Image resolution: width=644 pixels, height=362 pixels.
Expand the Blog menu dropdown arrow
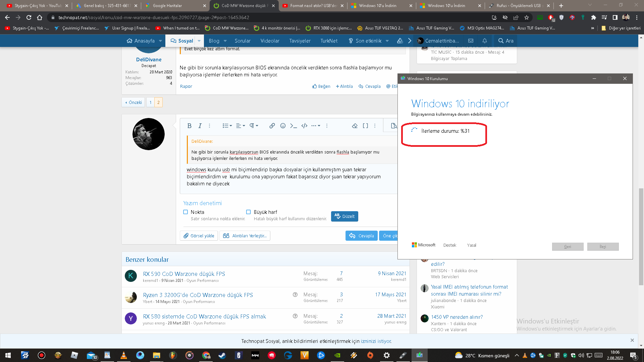[225, 41]
